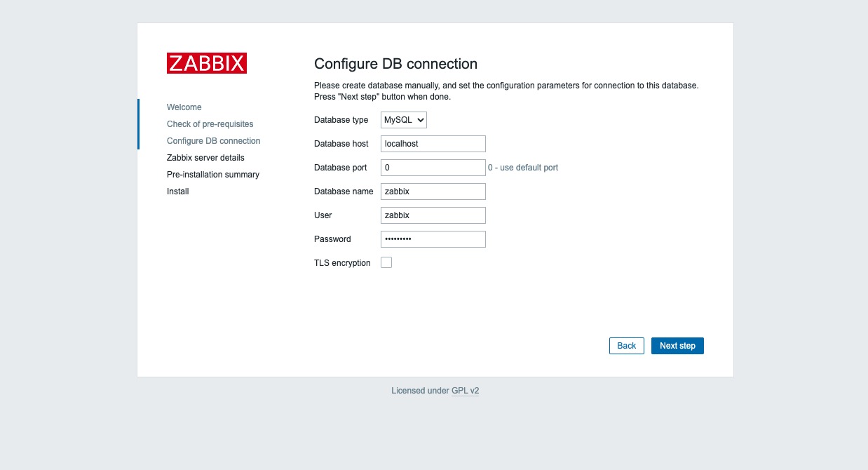
Task: Click the Database port label
Action: tap(341, 168)
